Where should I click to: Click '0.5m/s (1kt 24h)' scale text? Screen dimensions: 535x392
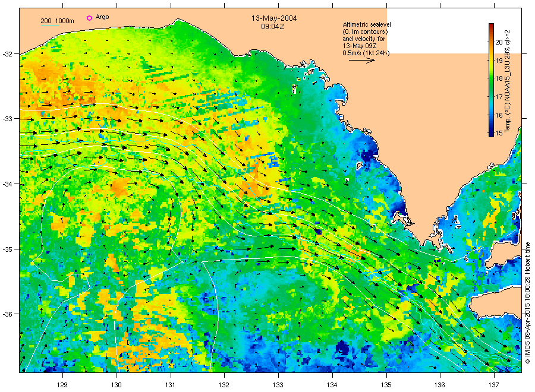(366, 53)
